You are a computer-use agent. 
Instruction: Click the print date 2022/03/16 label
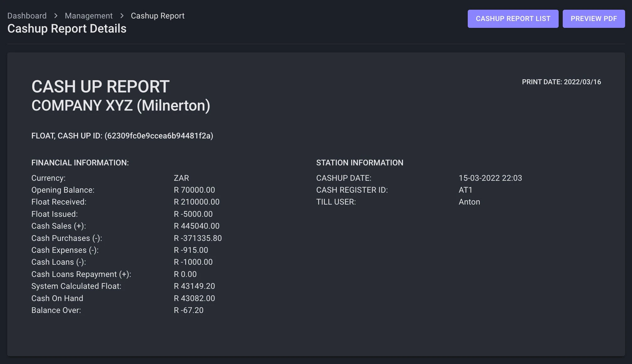pos(561,82)
